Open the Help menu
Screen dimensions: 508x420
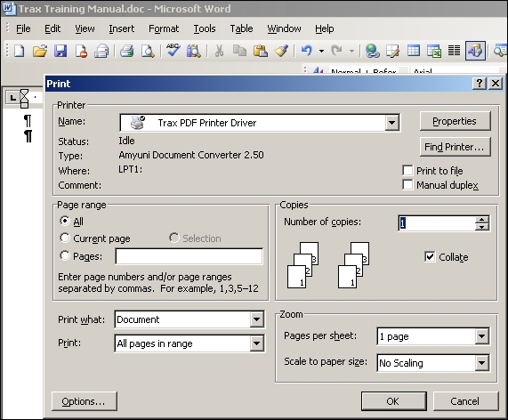point(325,28)
